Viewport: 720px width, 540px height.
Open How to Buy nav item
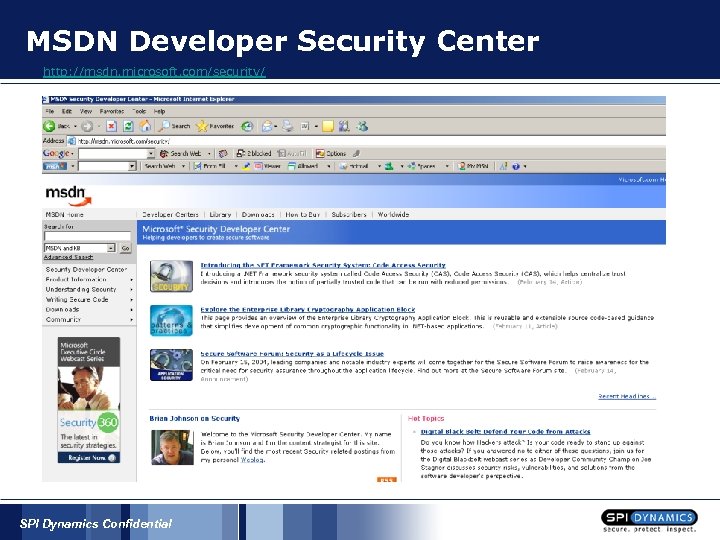point(302,214)
